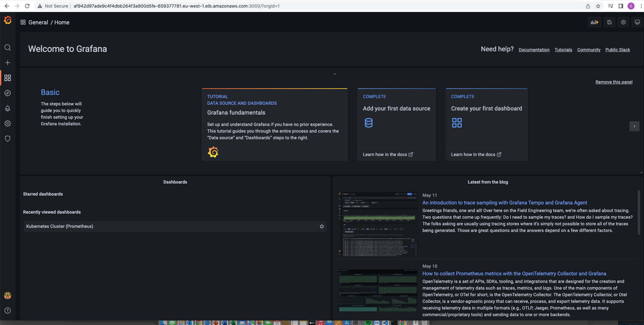
Task: Open the Explore compass icon
Action: (x=8, y=93)
